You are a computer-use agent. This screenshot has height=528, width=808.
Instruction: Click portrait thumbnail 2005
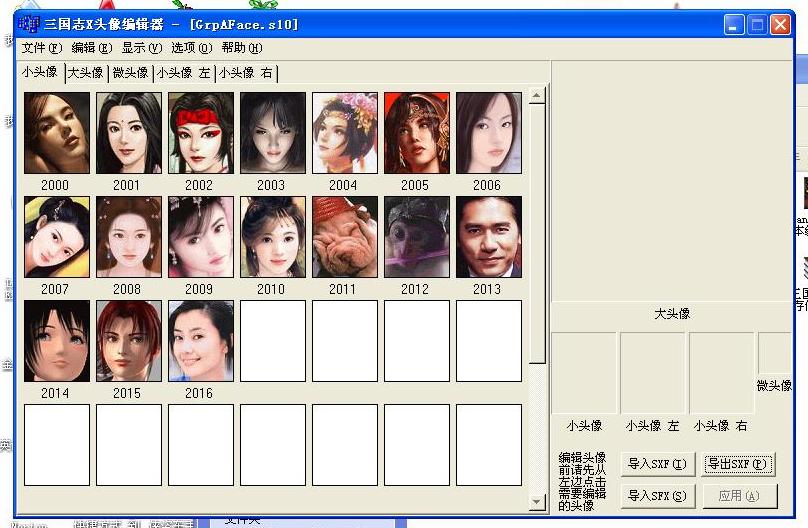(416, 133)
